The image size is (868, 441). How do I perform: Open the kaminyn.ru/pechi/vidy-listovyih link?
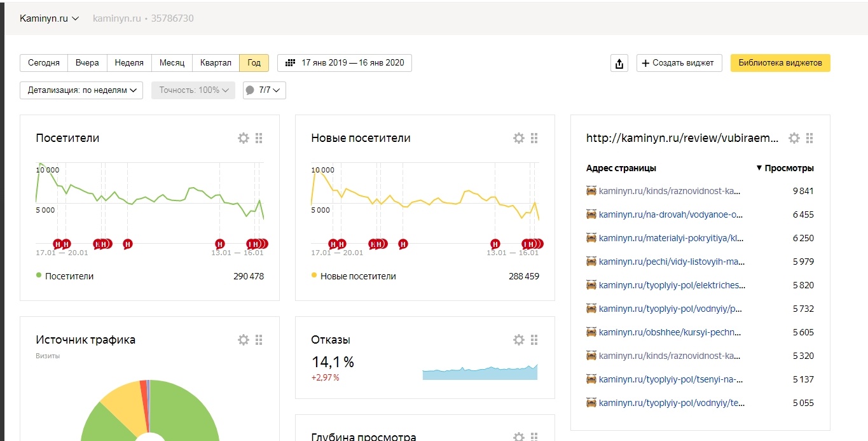(671, 262)
